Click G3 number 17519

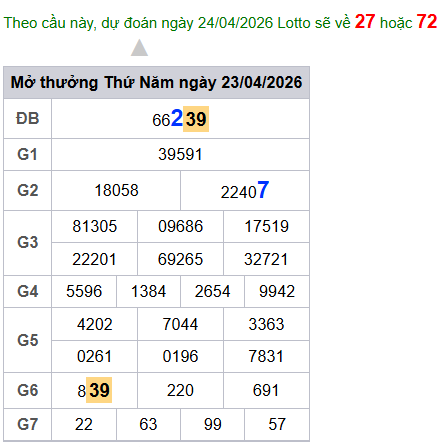[266, 226]
